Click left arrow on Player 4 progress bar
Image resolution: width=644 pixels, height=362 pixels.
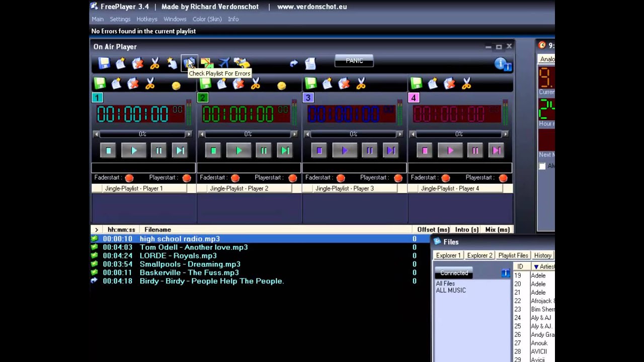[x=413, y=134]
